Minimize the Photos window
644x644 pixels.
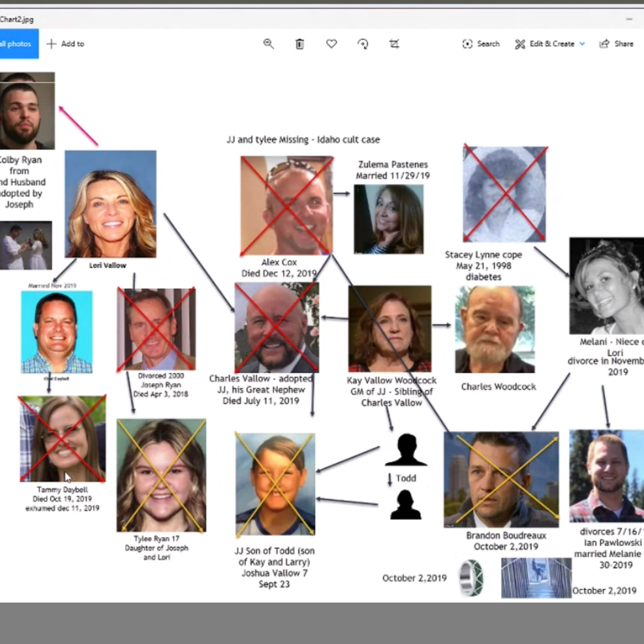point(629,19)
